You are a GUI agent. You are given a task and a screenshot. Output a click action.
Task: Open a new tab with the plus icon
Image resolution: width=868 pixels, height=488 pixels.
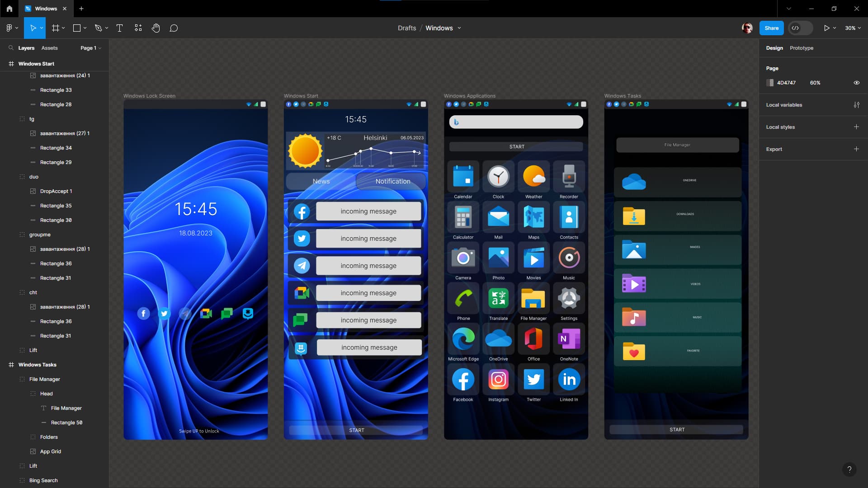(81, 9)
